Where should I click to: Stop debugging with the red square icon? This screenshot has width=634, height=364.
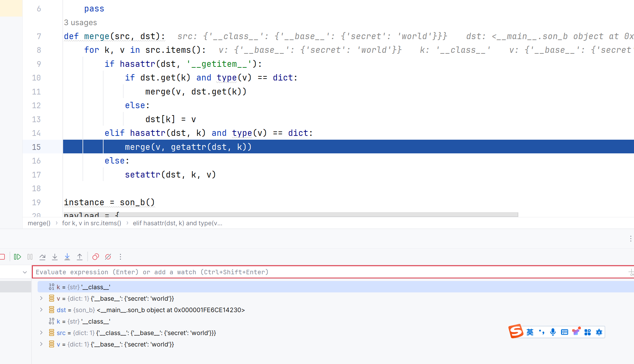pyautogui.click(x=3, y=257)
